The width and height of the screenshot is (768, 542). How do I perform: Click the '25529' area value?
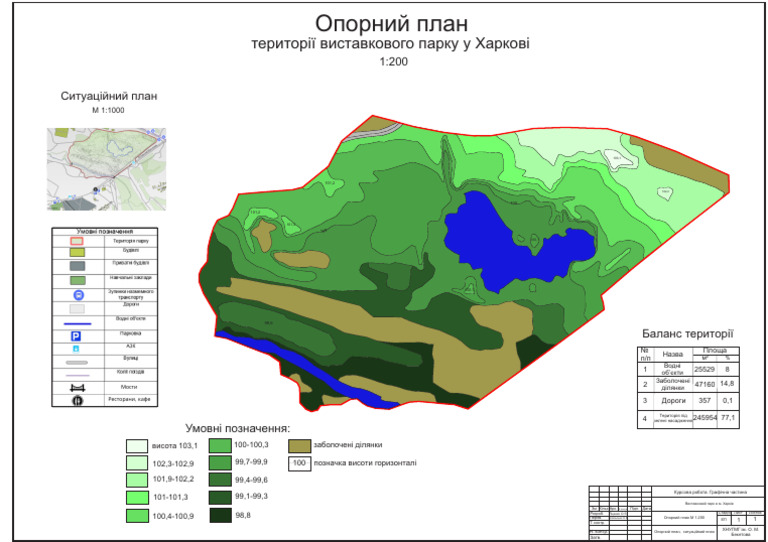(704, 370)
